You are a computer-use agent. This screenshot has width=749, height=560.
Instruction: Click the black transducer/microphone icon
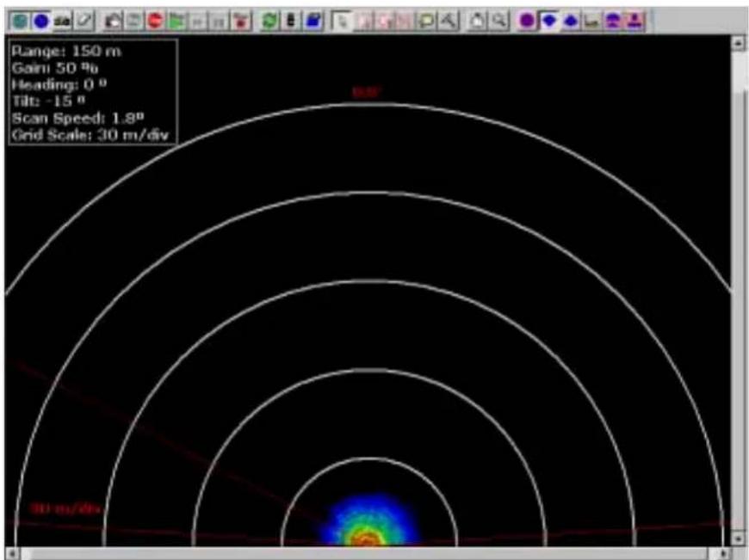click(291, 21)
